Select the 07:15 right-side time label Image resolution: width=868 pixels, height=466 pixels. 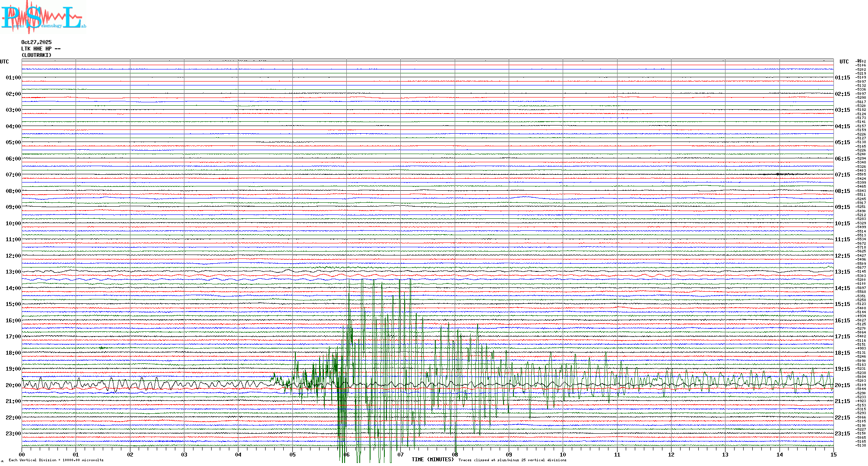(842, 175)
